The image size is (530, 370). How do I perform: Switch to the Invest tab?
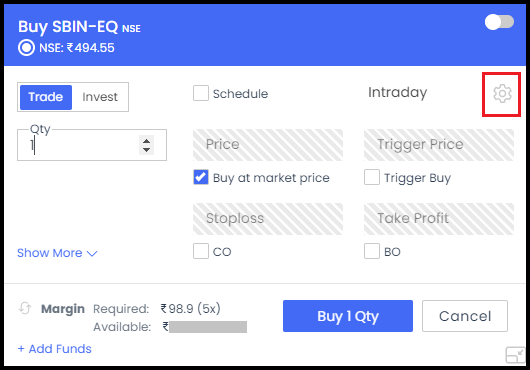click(100, 97)
